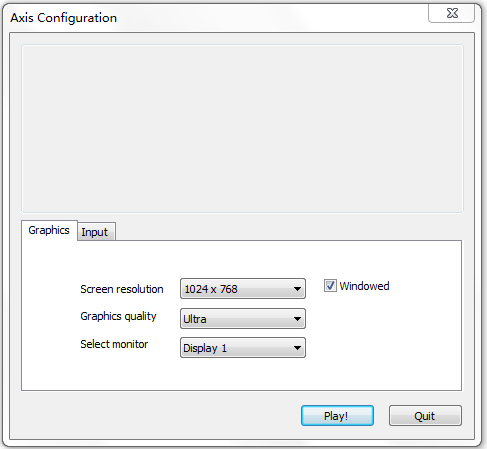
Task: Click the arrow beside 1024 x 768
Action: tap(297, 289)
